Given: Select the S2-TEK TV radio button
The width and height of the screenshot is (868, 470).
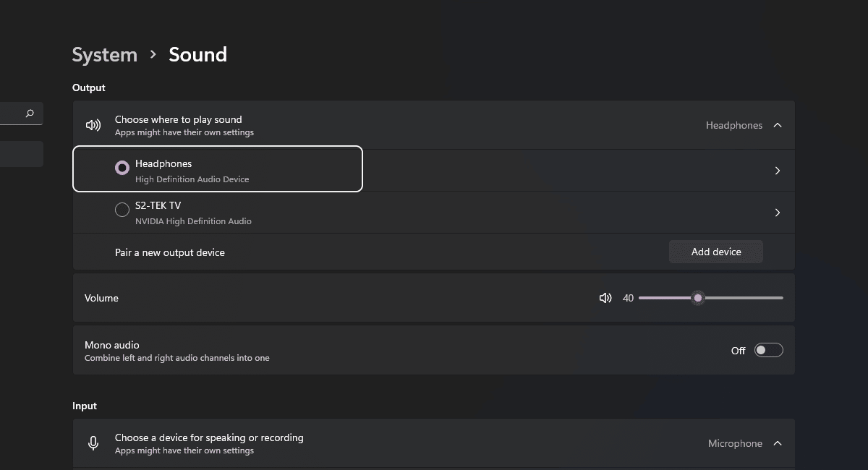Looking at the screenshot, I should [x=122, y=210].
